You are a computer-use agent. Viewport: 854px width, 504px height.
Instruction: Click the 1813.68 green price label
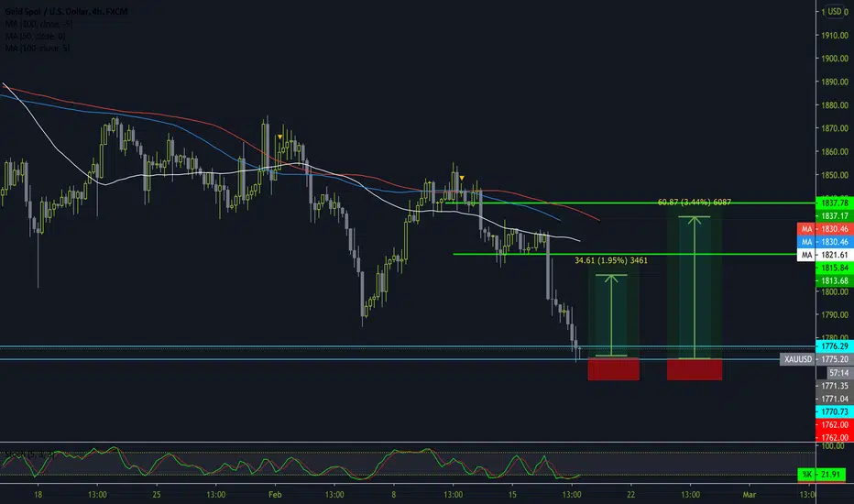point(835,280)
